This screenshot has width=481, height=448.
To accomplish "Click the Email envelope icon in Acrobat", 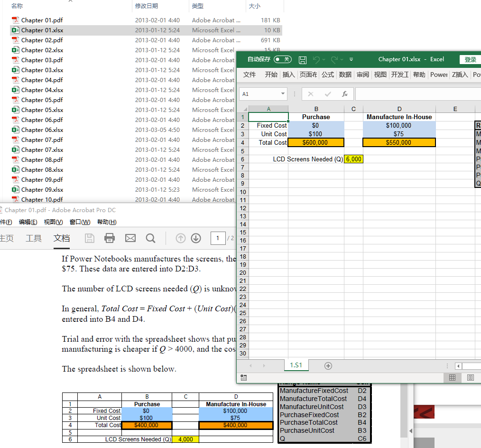I will (x=130, y=238).
